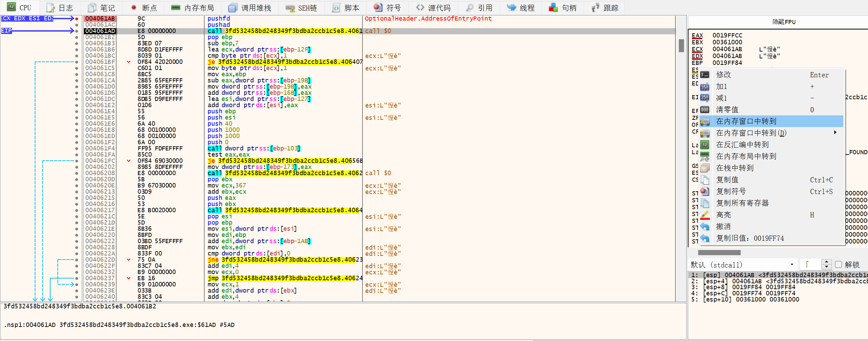
Task: Click the 在栈中转到 stack icon
Action: [x=705, y=168]
